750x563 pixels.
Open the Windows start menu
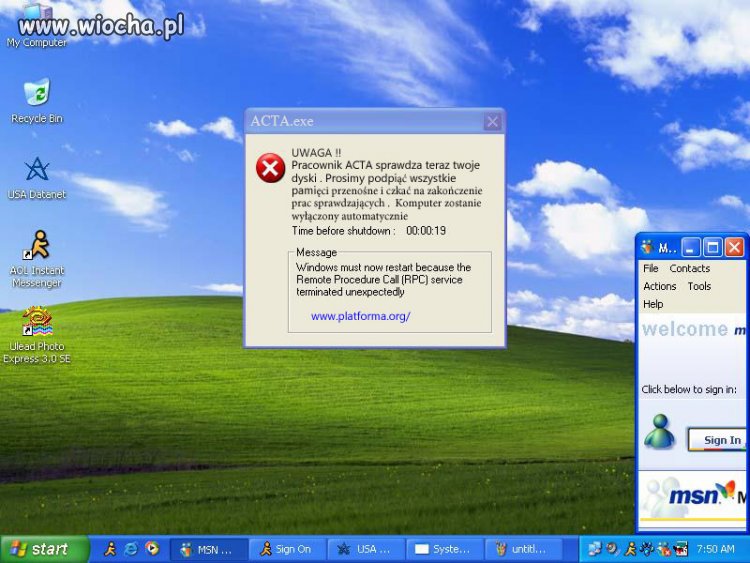(44, 549)
